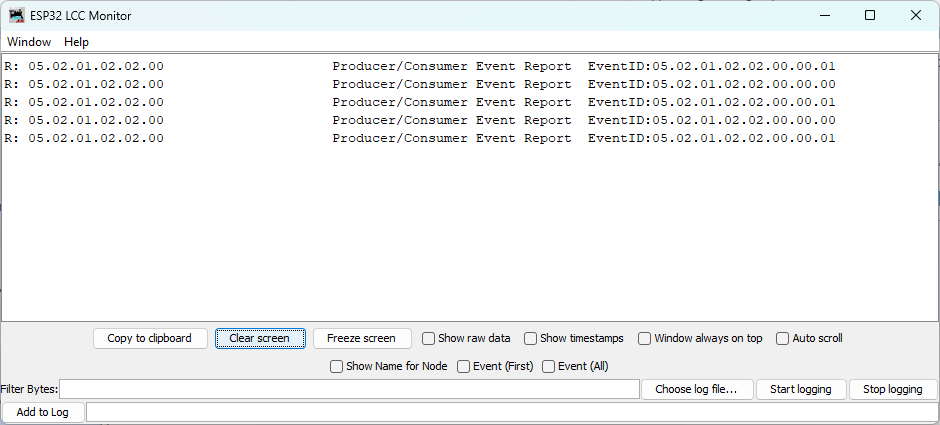The width and height of the screenshot is (940, 425).
Task: Select first log row EventID ending 00.01
Action: click(x=712, y=67)
